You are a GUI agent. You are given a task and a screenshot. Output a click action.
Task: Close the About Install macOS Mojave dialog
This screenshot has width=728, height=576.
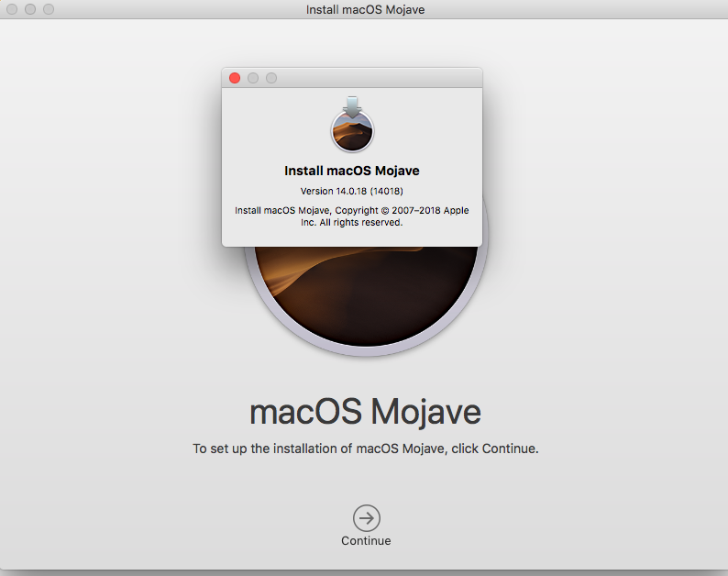coord(235,78)
